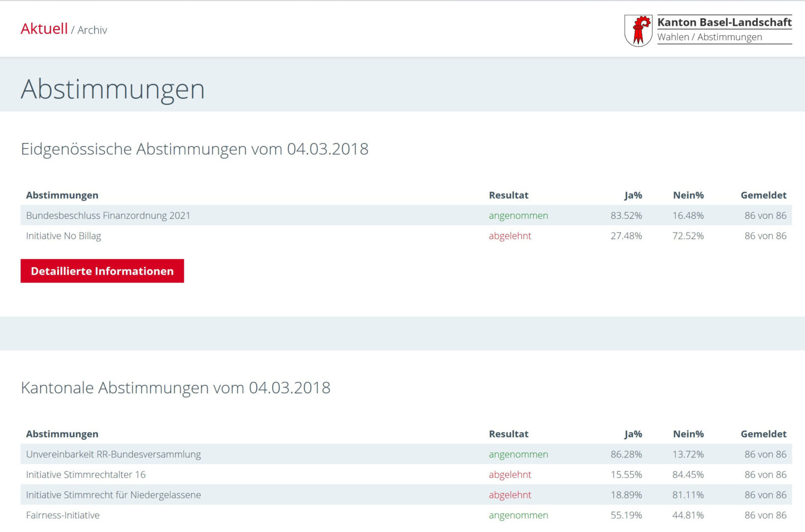Select the 18.89% Ja value
The height and width of the screenshot is (532, 805).
(x=626, y=495)
